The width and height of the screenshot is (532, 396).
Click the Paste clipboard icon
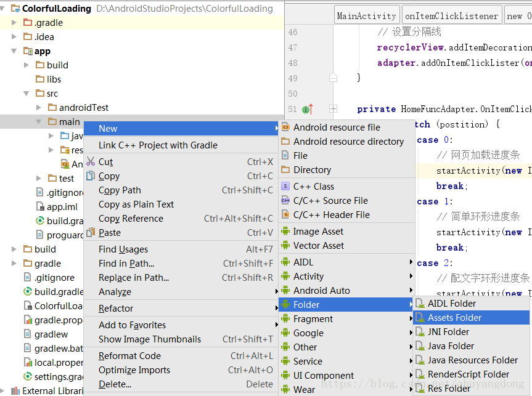(91, 233)
